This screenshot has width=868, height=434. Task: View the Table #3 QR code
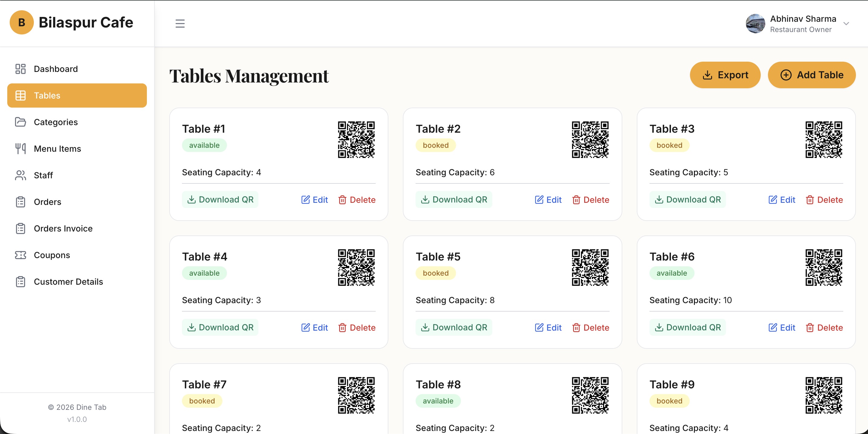click(824, 140)
